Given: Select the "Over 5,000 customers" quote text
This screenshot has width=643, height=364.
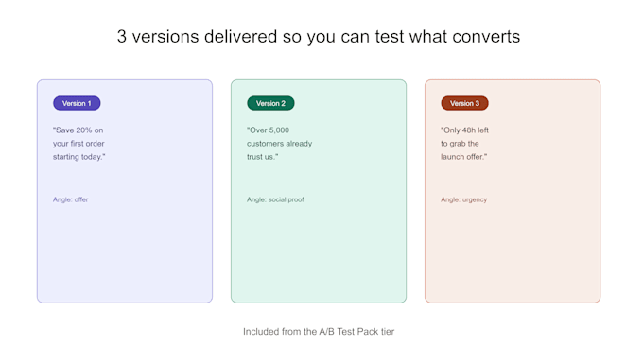Looking at the screenshot, I should (279, 144).
